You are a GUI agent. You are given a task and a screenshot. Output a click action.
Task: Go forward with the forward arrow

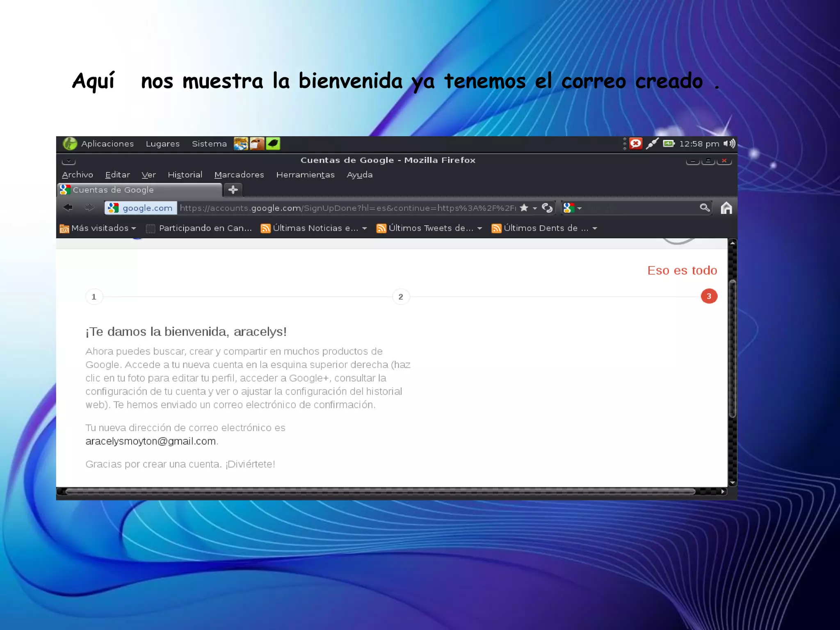click(89, 208)
